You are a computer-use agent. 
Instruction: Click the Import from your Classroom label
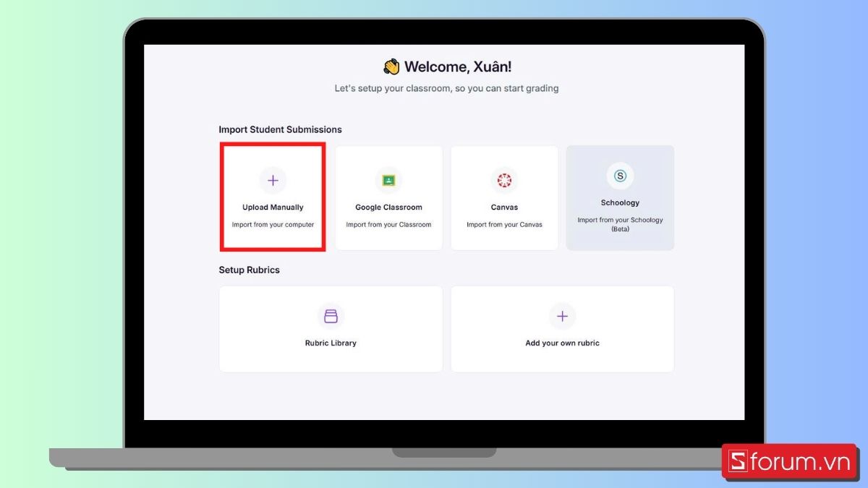pyautogui.click(x=388, y=224)
